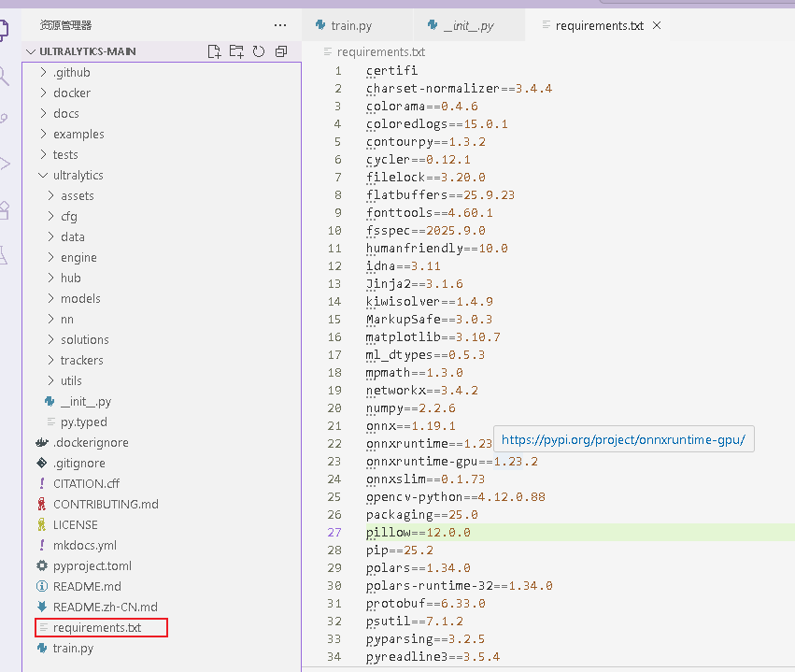Place cursor on pillow==12.0.0 line
Screen dimensions: 795x672
pyautogui.click(x=418, y=532)
